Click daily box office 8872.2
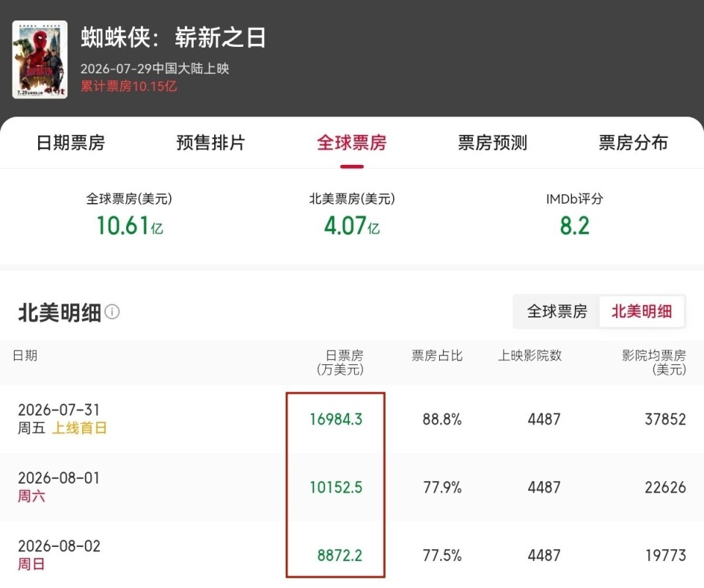Screen dimensions: 704x588 pyautogui.click(x=340, y=556)
